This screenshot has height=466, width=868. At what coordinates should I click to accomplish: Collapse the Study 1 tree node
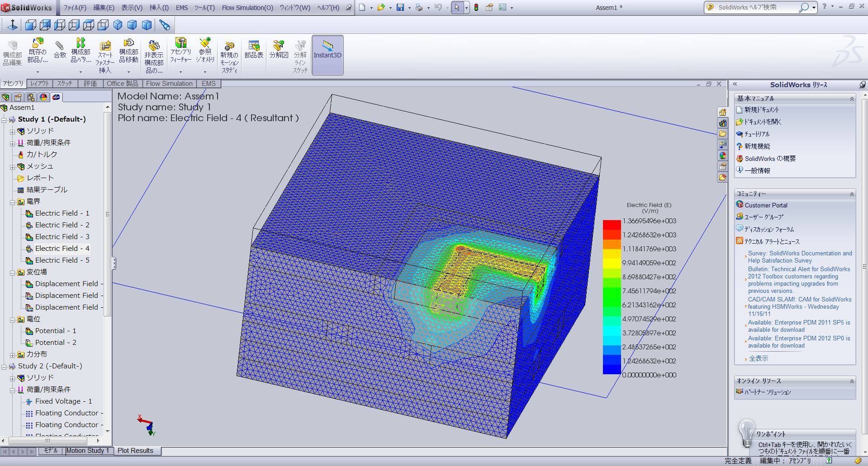pyautogui.click(x=4, y=120)
